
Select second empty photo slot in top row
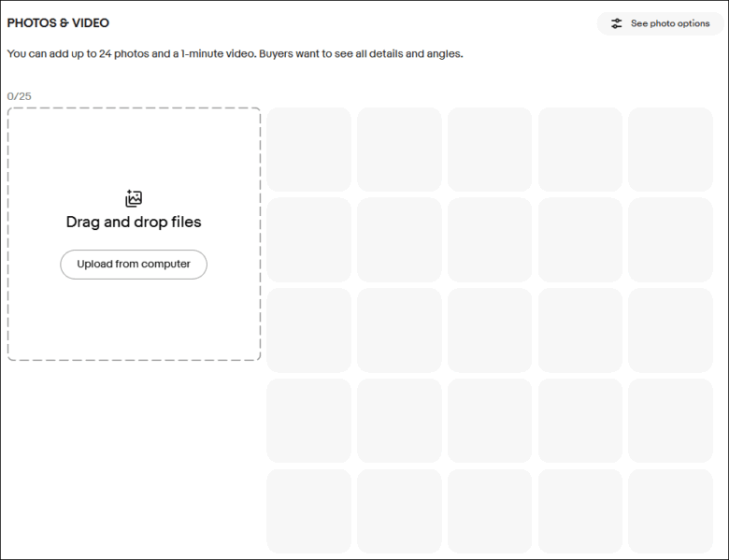click(399, 150)
